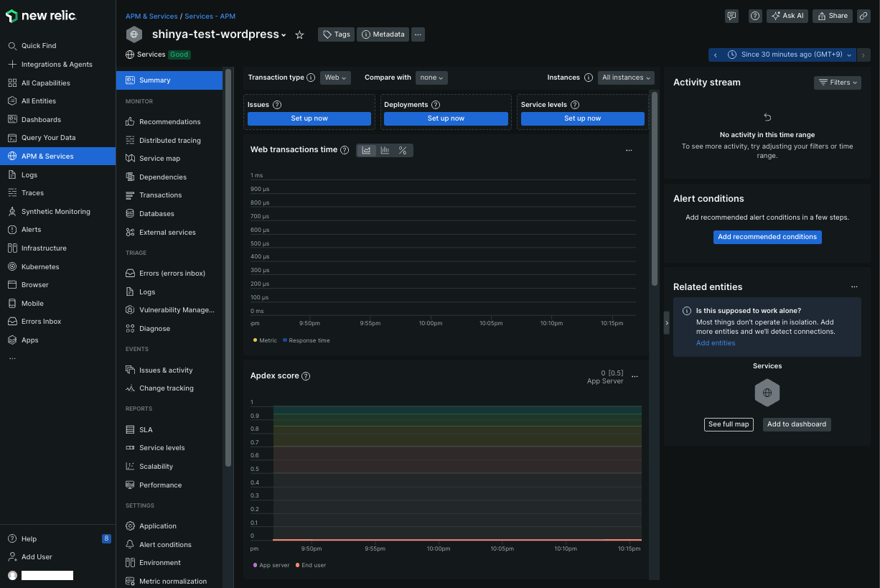880x588 pixels.
Task: Click See full map button
Action: pos(729,424)
